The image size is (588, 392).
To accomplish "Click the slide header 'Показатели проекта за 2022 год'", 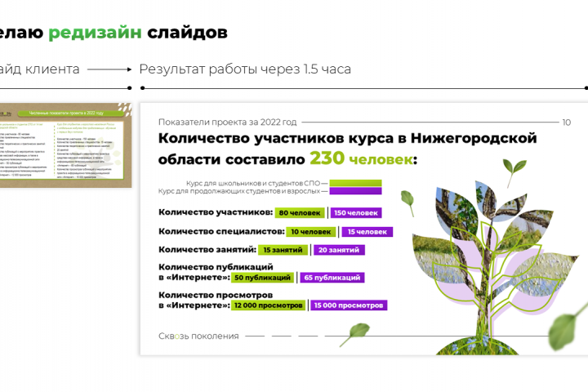I will tap(227, 122).
